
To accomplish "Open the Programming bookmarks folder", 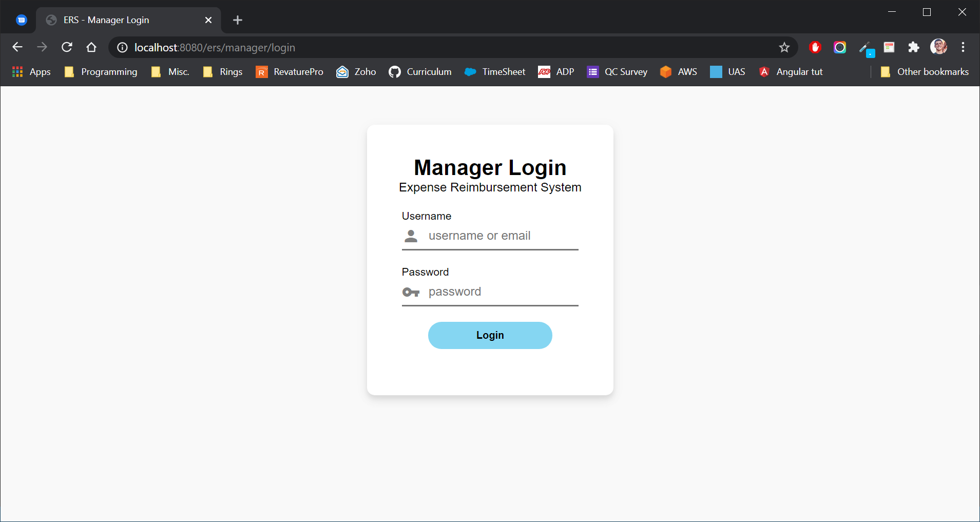I will (101, 72).
